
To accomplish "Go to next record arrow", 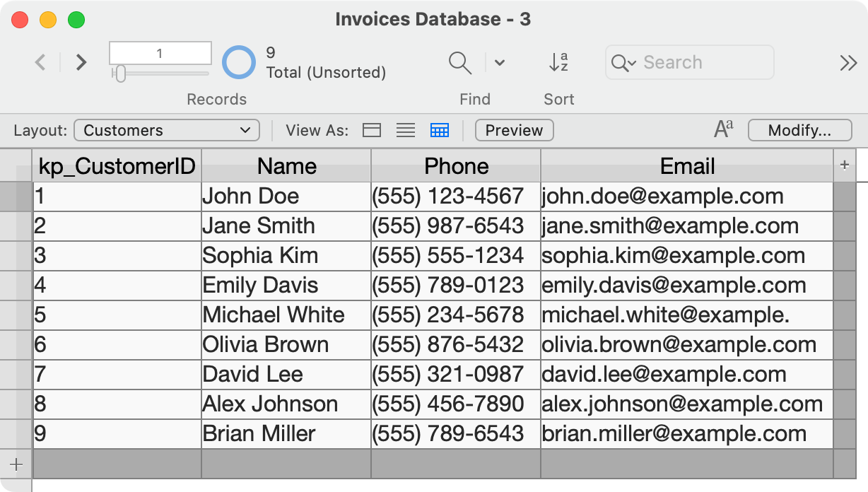I will [81, 62].
